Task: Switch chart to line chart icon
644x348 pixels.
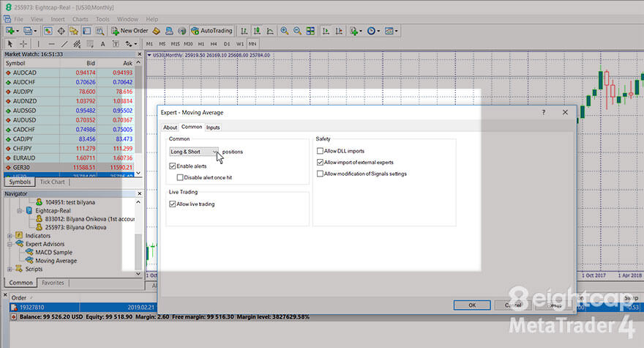Action: (270, 31)
